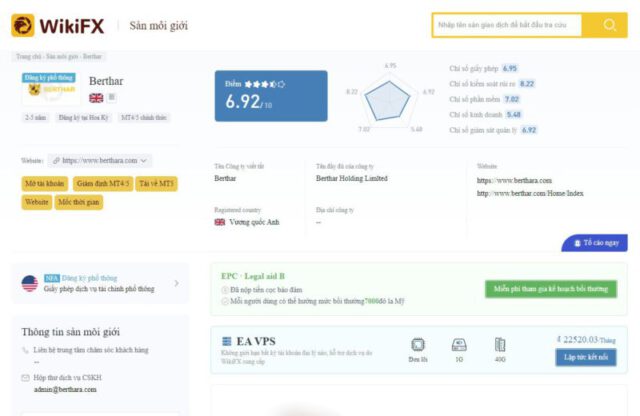The width and height of the screenshot is (640, 416).
Task: Click the Tải về MT5 button
Action: (156, 184)
